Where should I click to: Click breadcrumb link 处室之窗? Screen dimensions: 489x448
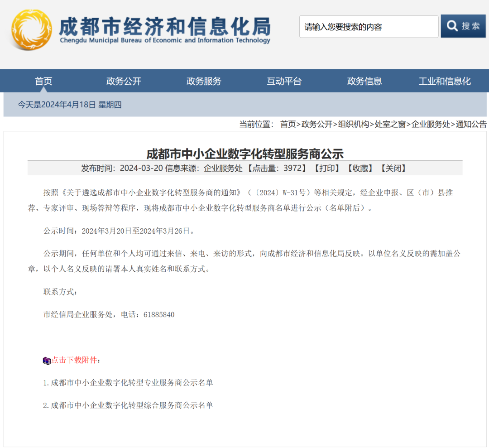[x=390, y=124]
